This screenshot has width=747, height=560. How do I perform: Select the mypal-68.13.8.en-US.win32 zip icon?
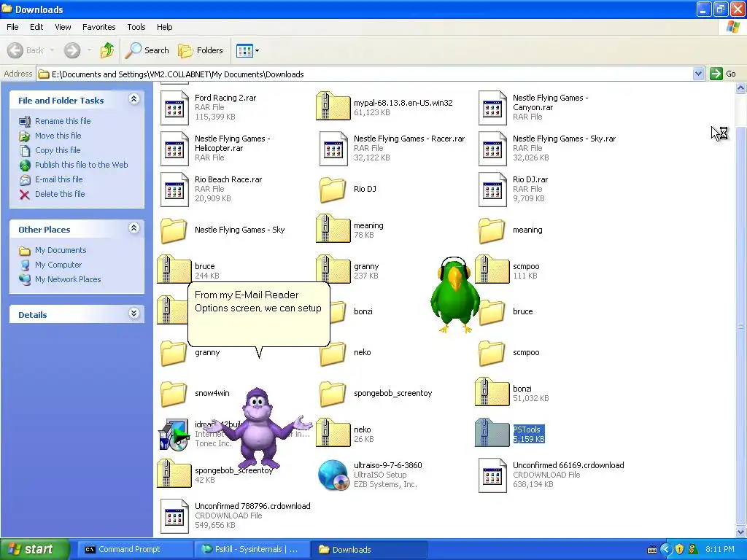point(333,106)
